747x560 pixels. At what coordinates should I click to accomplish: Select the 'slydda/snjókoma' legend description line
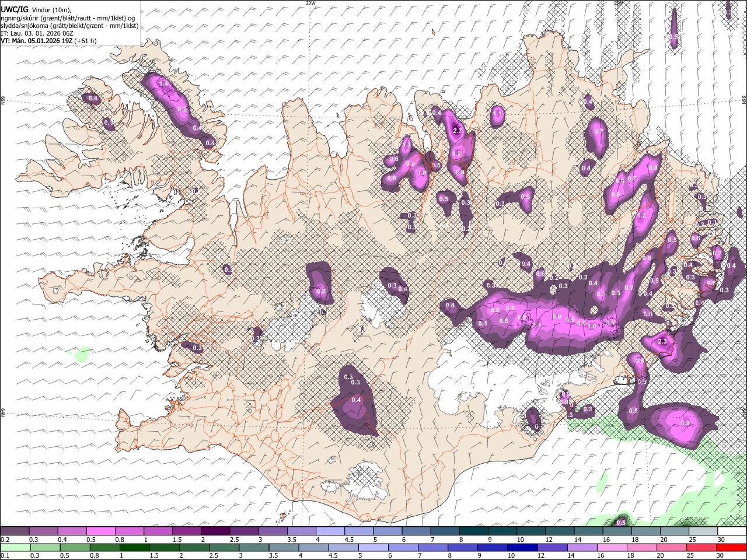point(69,26)
